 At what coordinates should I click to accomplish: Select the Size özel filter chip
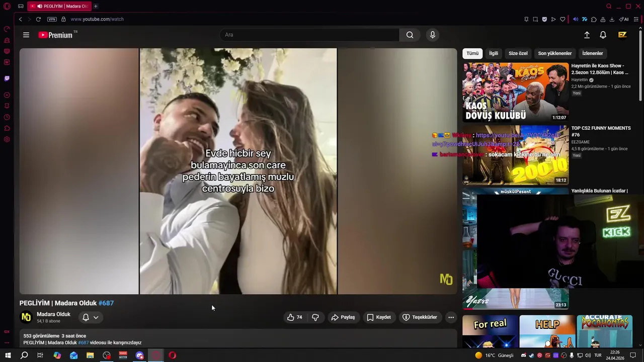[x=518, y=53]
